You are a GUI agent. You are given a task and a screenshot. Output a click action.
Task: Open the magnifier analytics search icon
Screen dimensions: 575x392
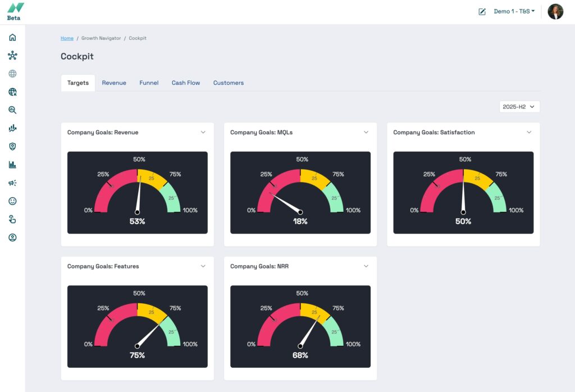pyautogui.click(x=12, y=110)
